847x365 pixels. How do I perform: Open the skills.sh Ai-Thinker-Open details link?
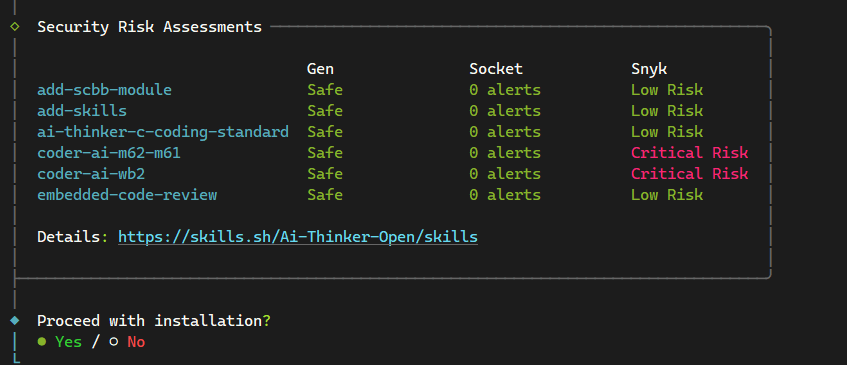(x=298, y=236)
